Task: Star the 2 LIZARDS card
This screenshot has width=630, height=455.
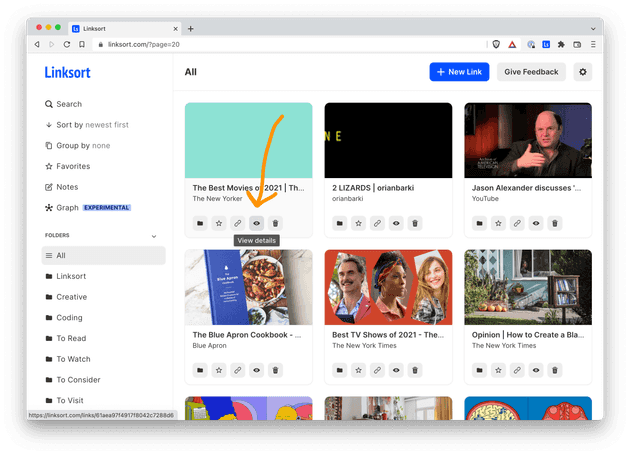Action: 359,223
